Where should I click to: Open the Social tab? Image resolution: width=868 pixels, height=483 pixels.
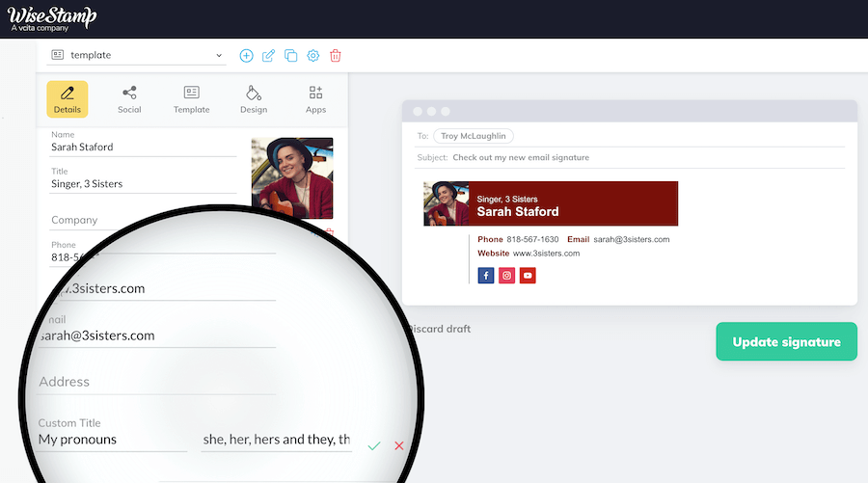coord(129,99)
